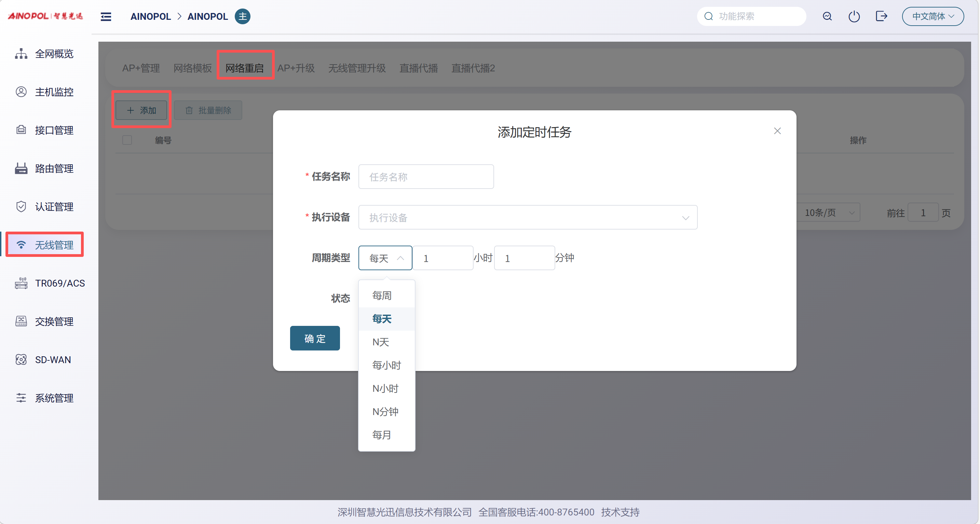
Task: Select 每周 option in period list
Action: pos(382,295)
